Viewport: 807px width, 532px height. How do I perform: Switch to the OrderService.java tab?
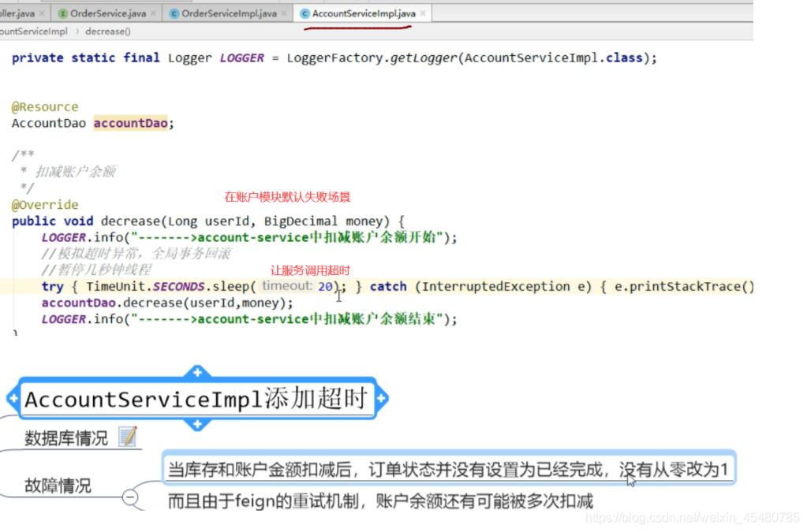tap(107, 13)
